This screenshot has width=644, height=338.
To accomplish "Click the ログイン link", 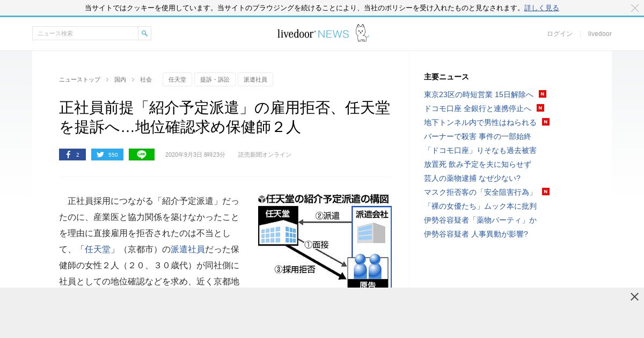I will click(560, 34).
